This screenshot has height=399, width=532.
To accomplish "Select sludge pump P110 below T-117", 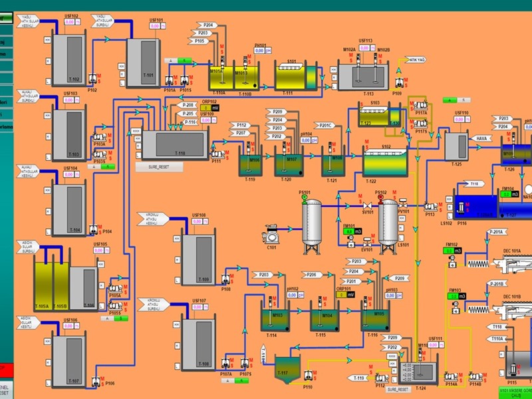I will tap(308, 375).
